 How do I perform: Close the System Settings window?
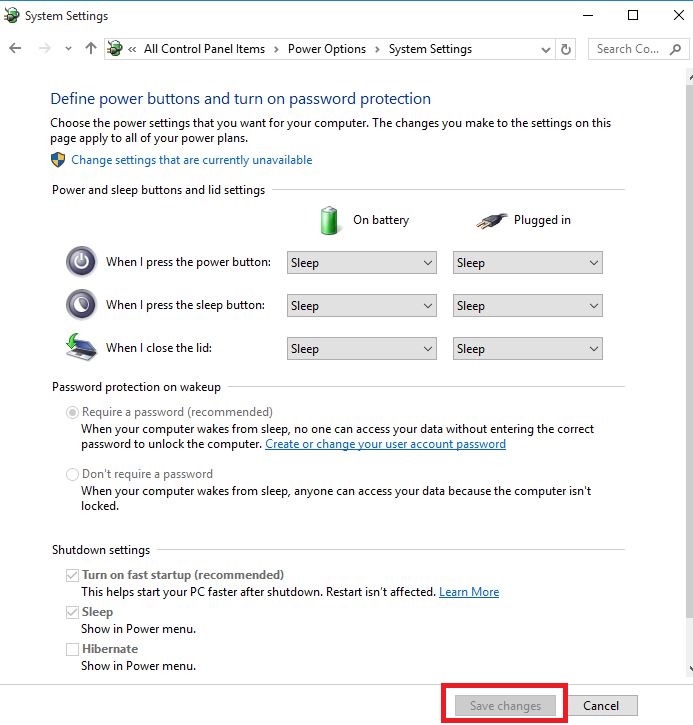tap(679, 15)
